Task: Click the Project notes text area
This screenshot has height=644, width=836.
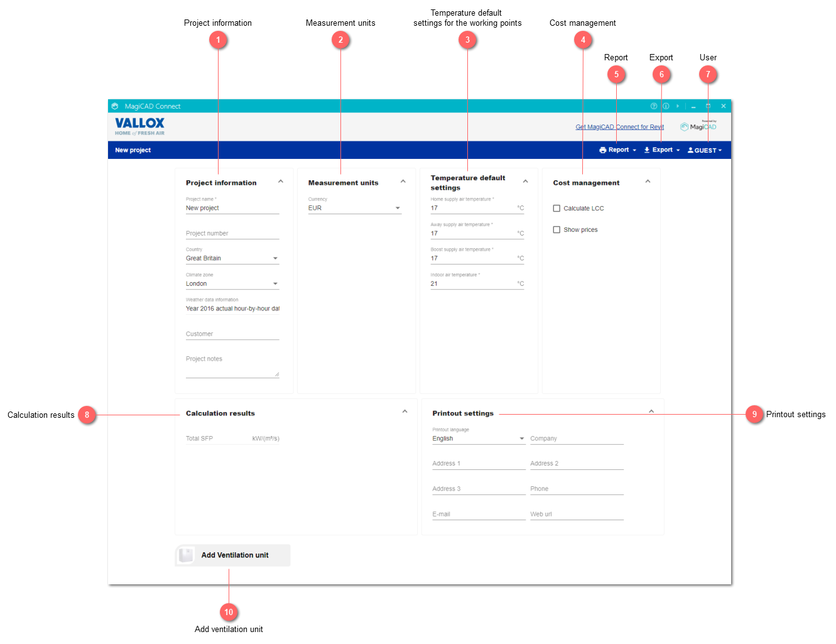Action: [232, 366]
